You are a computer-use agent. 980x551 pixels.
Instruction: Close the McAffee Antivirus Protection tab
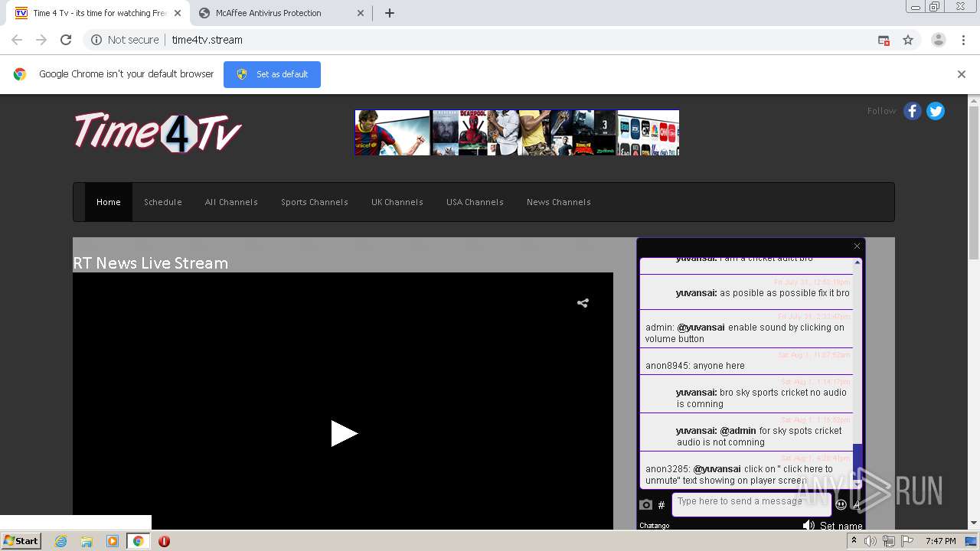click(x=361, y=13)
